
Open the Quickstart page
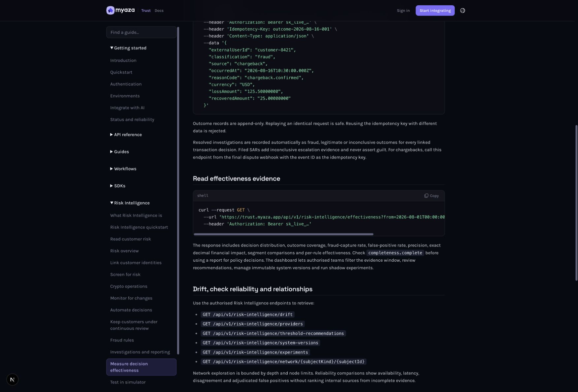click(121, 72)
